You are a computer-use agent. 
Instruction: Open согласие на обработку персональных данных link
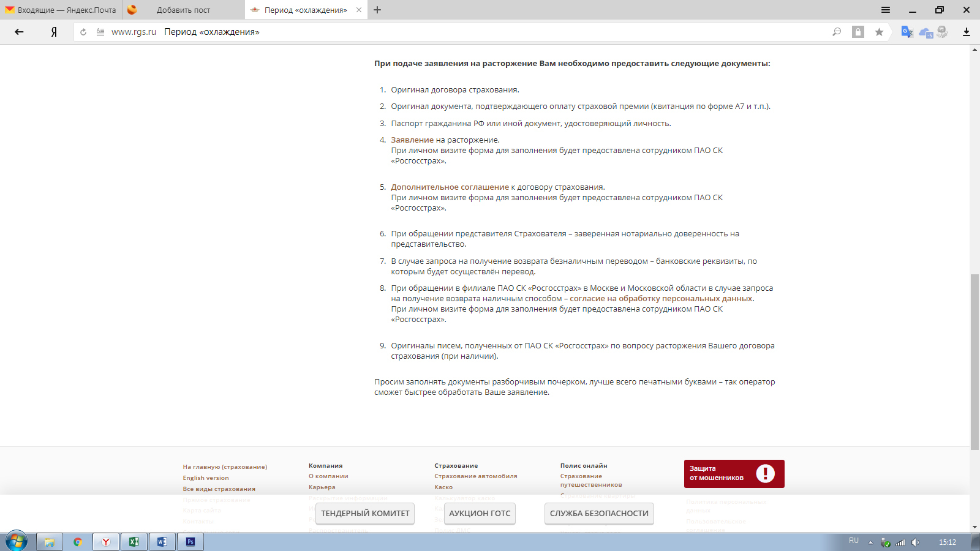coord(661,298)
